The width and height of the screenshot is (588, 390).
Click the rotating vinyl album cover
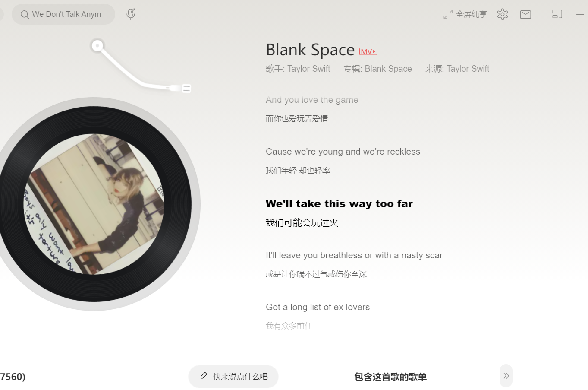[94, 204]
